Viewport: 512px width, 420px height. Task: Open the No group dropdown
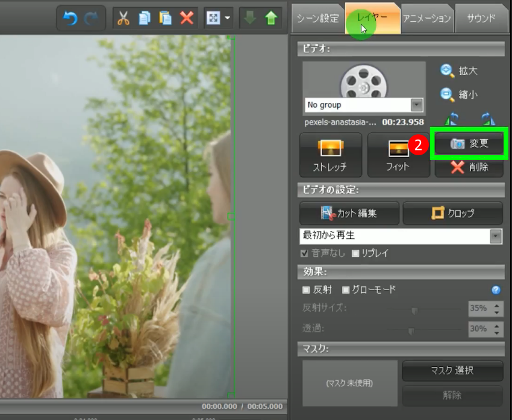tap(416, 105)
